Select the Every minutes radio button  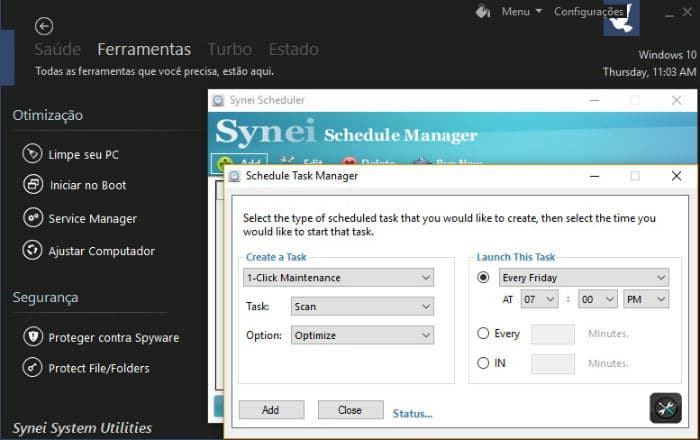(483, 333)
